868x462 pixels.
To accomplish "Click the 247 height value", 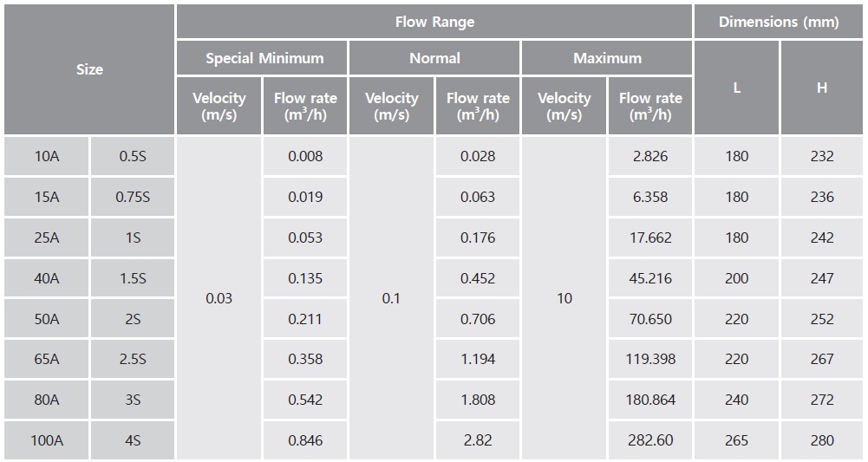I will click(x=822, y=278).
